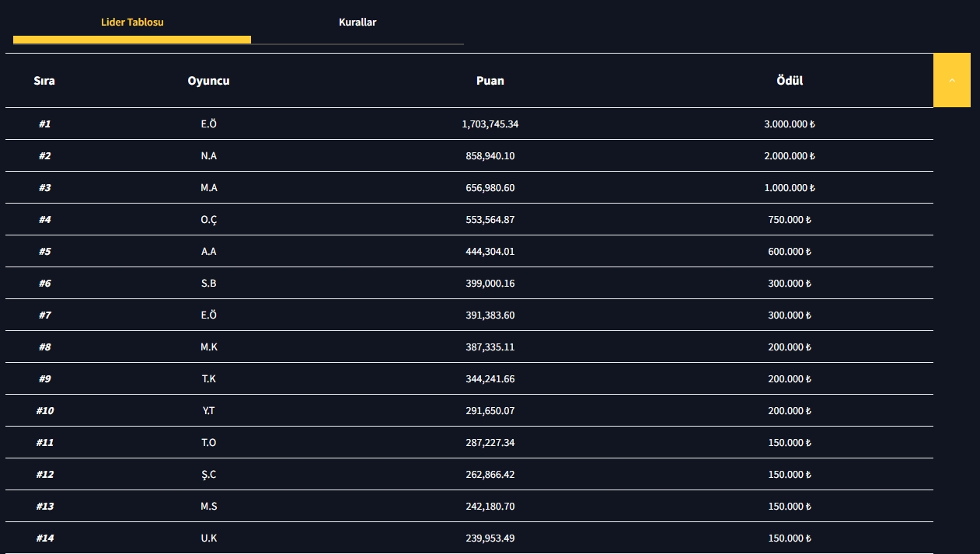Click player M.S in row #13
Image resolution: width=980 pixels, height=554 pixels.
point(208,506)
